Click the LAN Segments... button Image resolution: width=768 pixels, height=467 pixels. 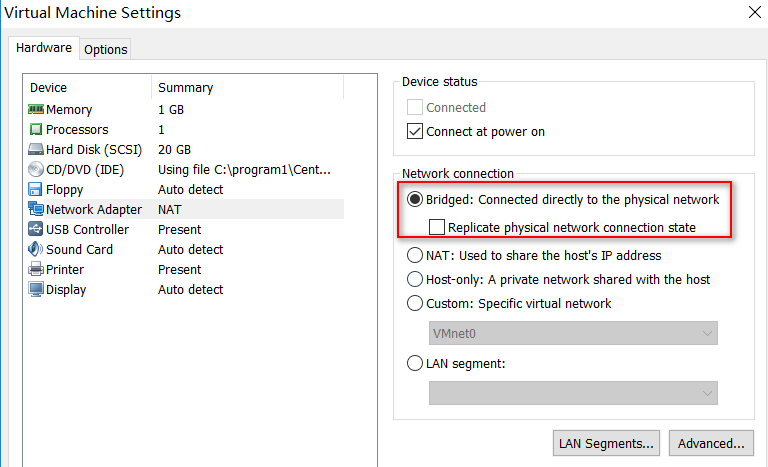[x=607, y=442]
